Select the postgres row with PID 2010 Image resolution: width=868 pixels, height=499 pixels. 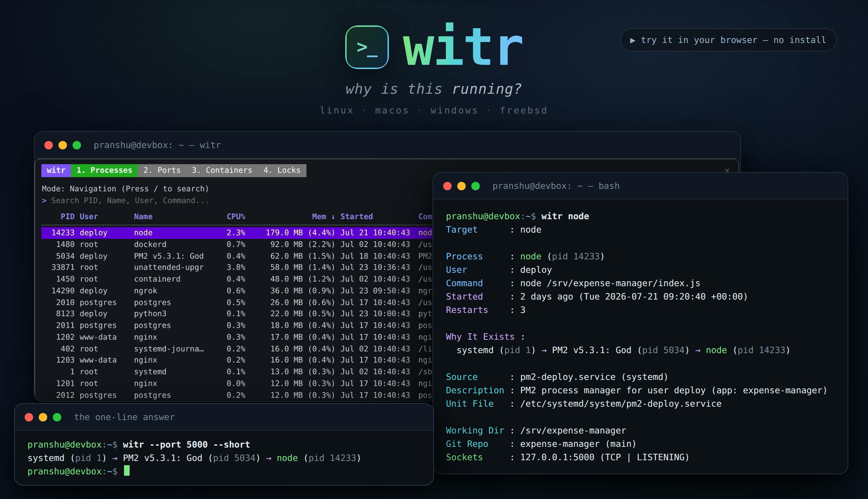pyautogui.click(x=237, y=302)
